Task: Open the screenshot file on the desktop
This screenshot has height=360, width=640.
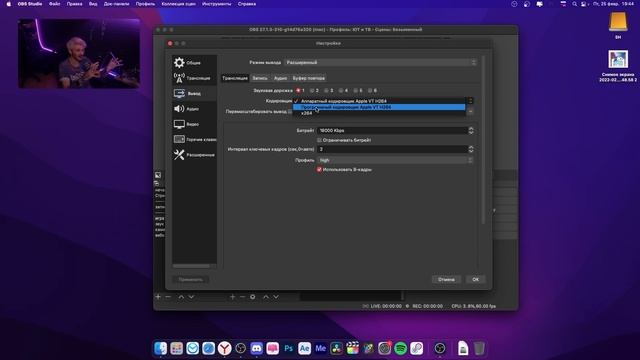Action: pyautogui.click(x=618, y=60)
